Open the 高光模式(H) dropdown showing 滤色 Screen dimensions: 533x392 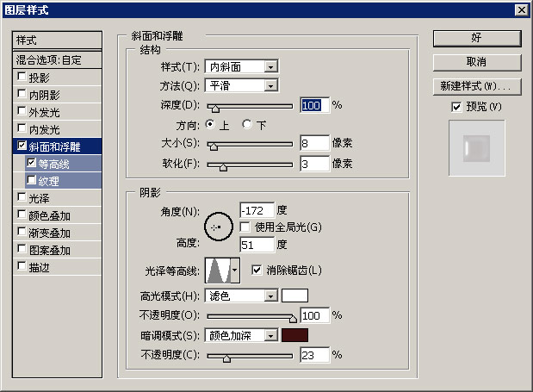click(241, 296)
